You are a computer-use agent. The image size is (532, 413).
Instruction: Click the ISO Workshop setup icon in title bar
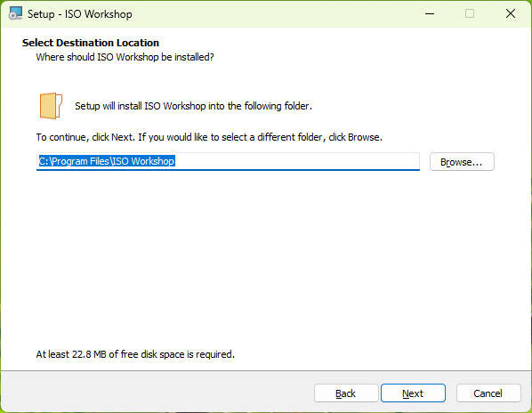point(15,13)
